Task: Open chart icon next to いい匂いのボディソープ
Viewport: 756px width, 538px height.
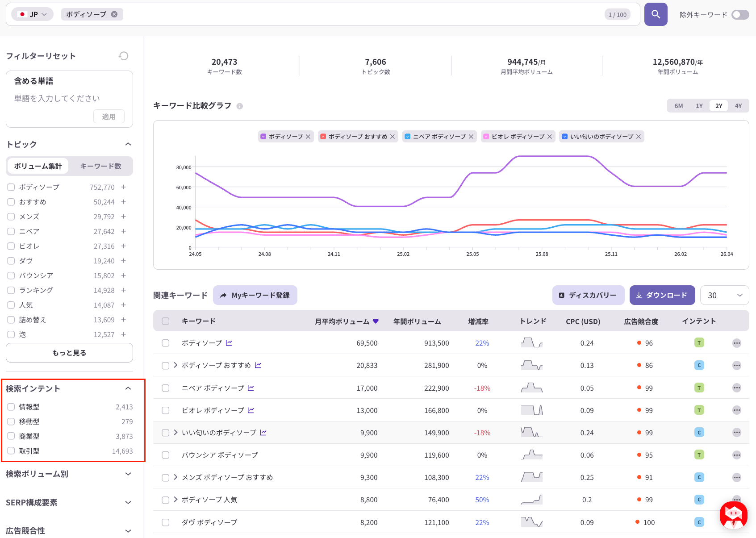Action: (263, 433)
